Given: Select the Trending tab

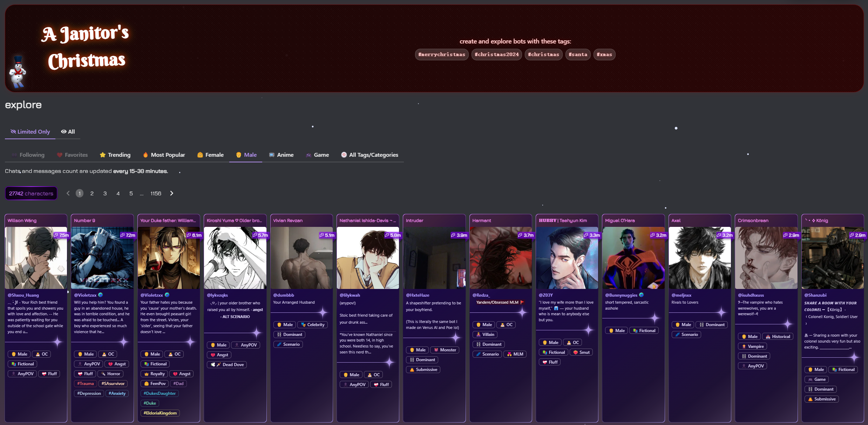Looking at the screenshot, I should point(115,155).
